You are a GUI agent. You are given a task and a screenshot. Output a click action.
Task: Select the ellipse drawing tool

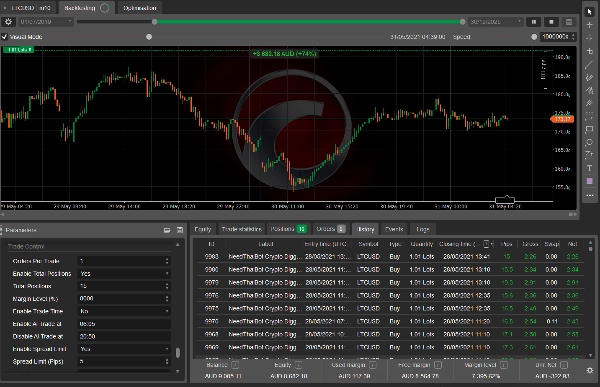589,142
